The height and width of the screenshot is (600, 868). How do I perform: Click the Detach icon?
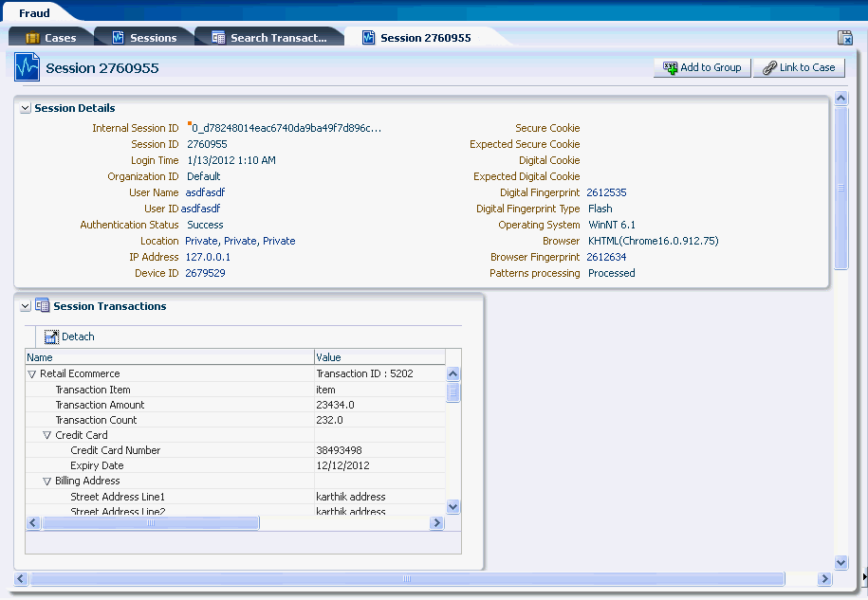(x=51, y=336)
